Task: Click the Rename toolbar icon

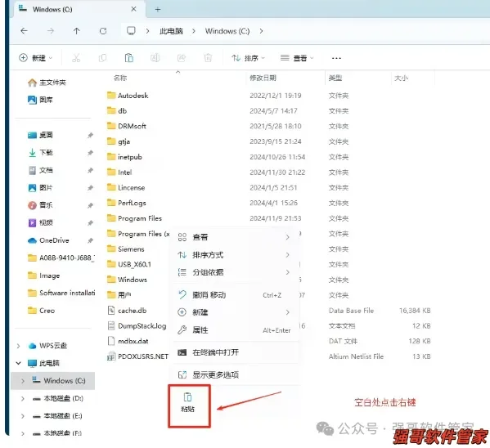Action: click(155, 58)
